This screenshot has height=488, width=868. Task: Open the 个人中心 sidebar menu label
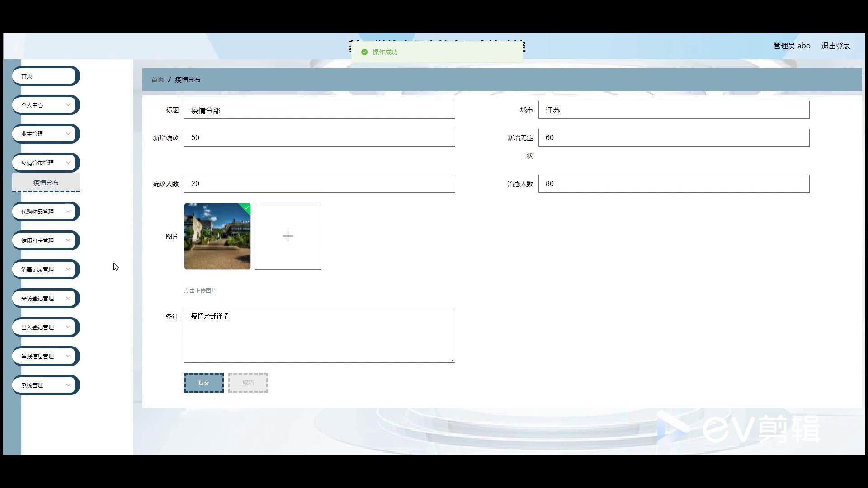pyautogui.click(x=32, y=105)
